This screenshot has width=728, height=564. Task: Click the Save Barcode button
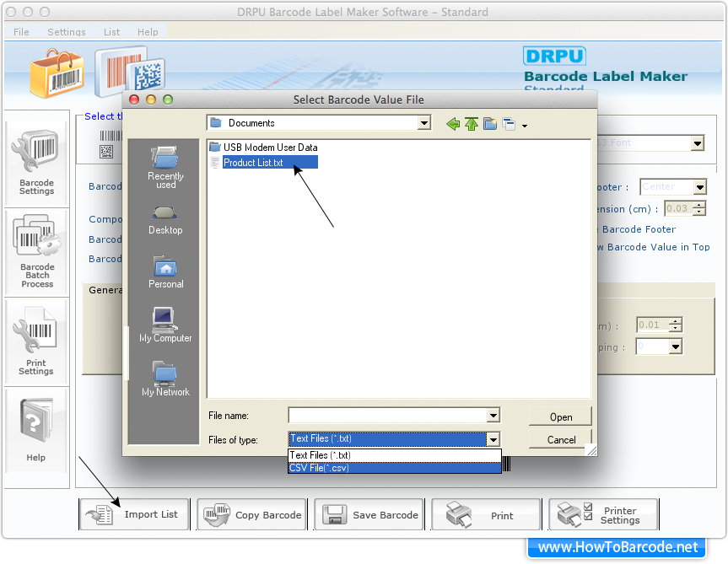coord(369,514)
